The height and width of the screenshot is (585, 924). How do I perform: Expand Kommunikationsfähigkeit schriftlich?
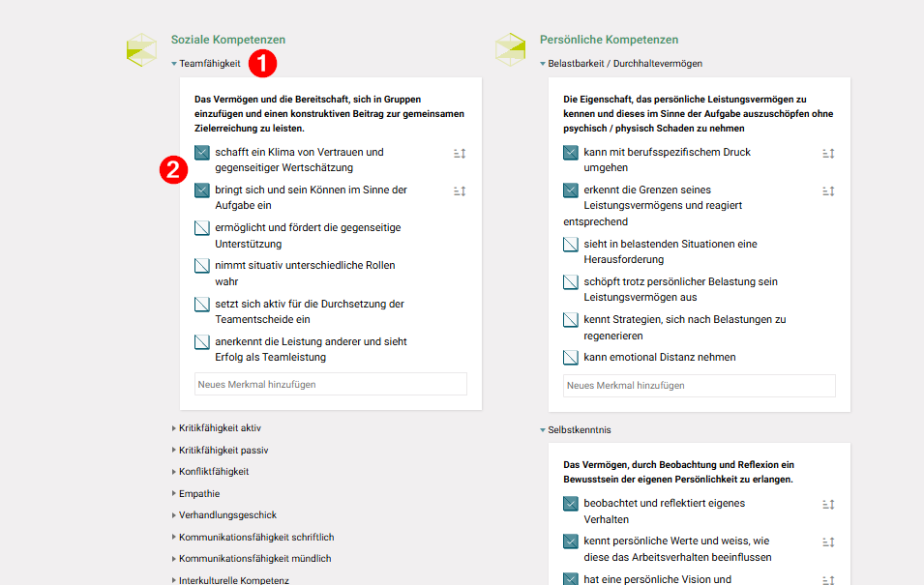(253, 538)
